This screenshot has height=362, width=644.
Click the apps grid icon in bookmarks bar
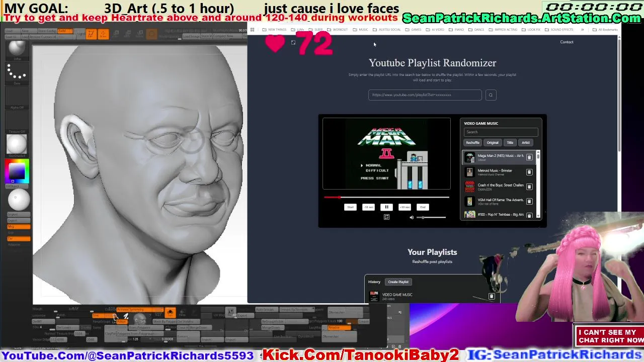252,30
